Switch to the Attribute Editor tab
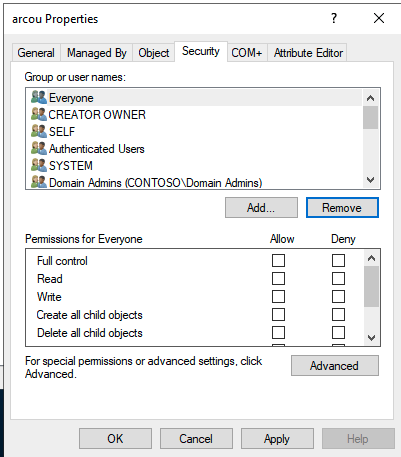This screenshot has height=457, width=401. pos(308,53)
